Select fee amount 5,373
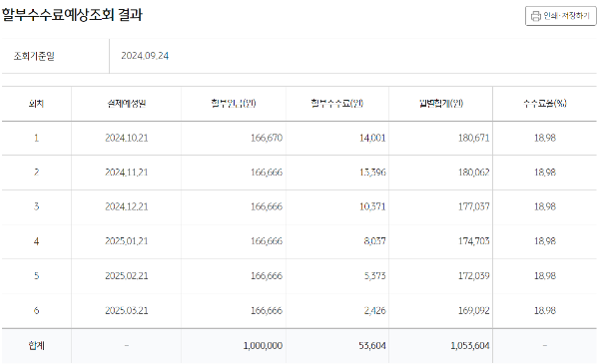599x364 pixels. [x=374, y=276]
